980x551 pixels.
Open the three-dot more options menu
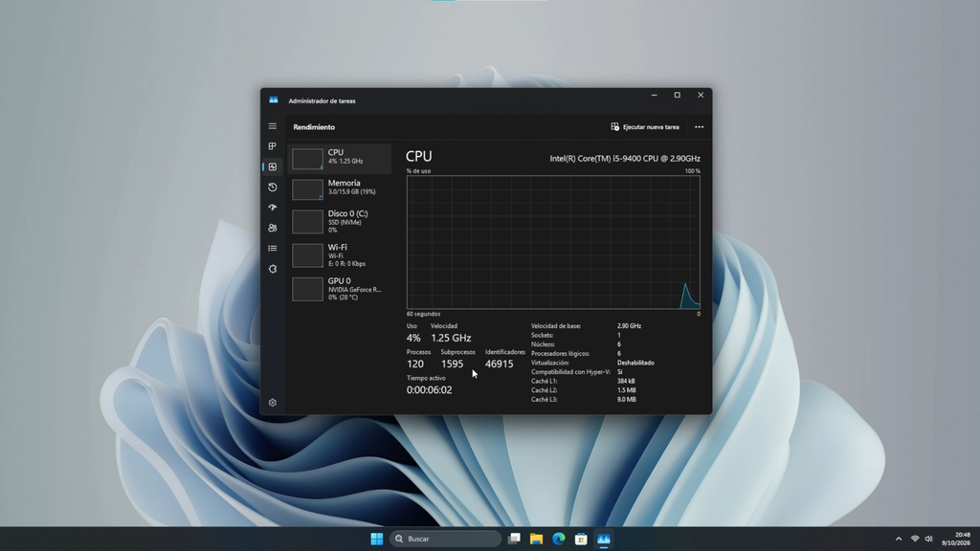tap(699, 127)
